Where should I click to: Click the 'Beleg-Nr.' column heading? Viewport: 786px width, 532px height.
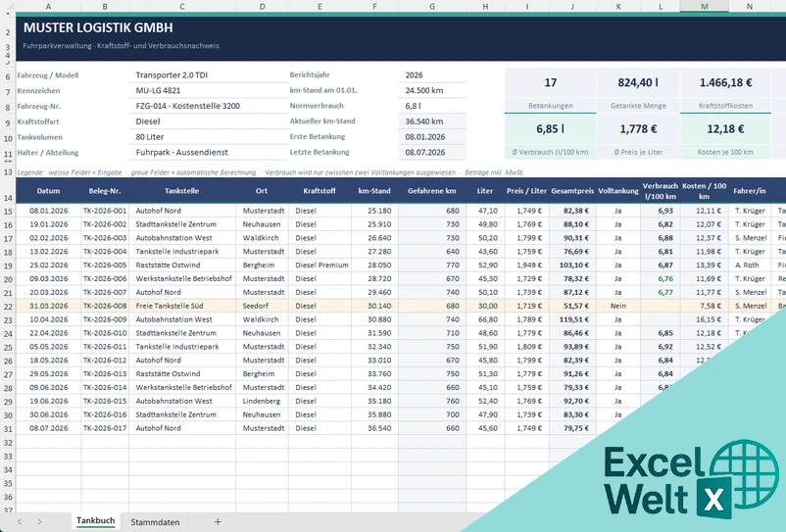click(x=105, y=191)
